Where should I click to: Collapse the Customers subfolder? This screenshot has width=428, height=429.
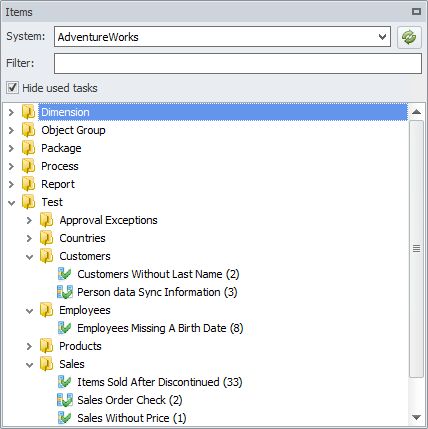point(29,257)
